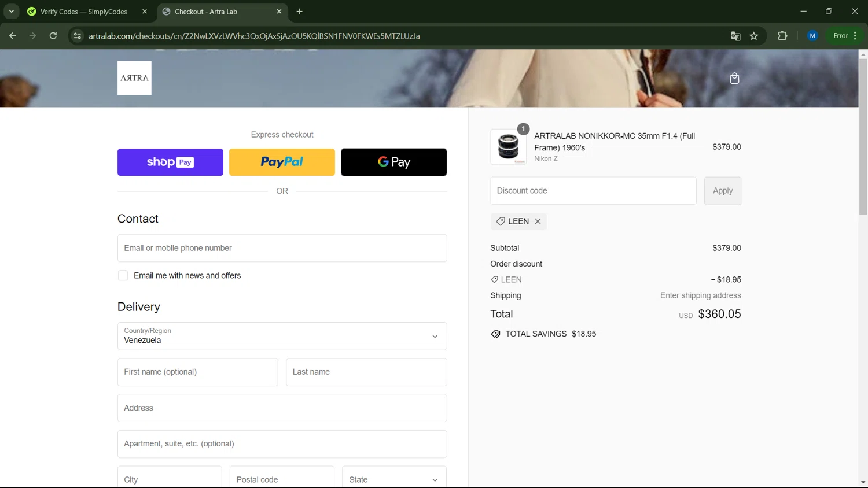This screenshot has height=488, width=868.
Task: Open a new browser tab
Action: click(x=299, y=12)
